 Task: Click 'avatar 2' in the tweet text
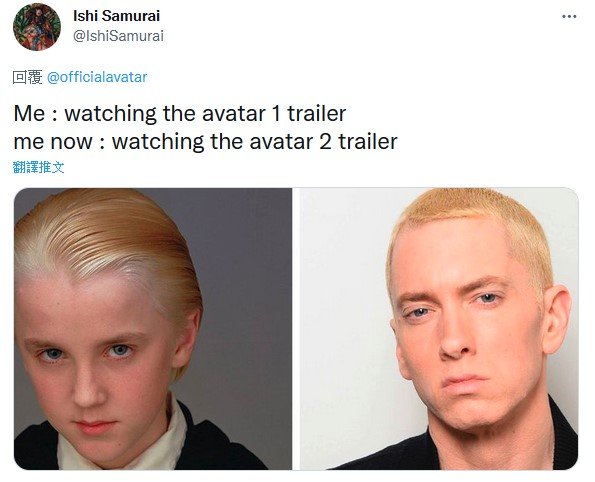(x=291, y=141)
